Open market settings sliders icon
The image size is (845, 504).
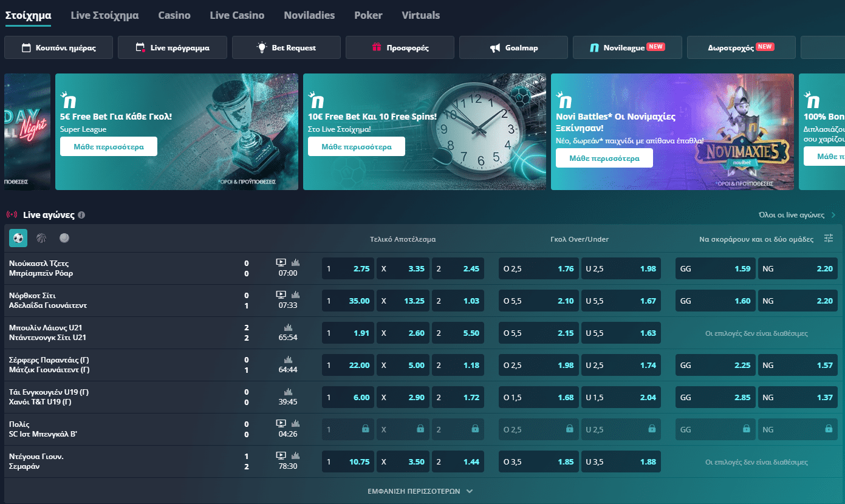(829, 239)
